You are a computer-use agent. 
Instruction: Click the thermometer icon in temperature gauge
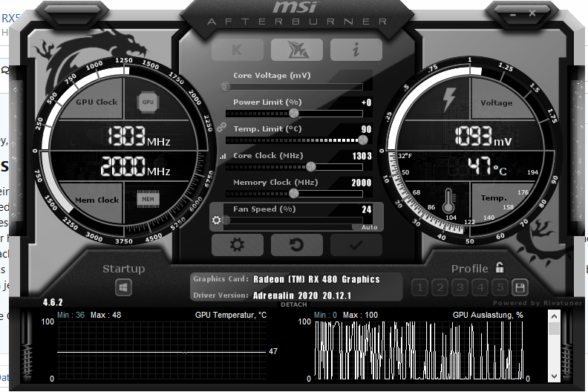coord(448,200)
